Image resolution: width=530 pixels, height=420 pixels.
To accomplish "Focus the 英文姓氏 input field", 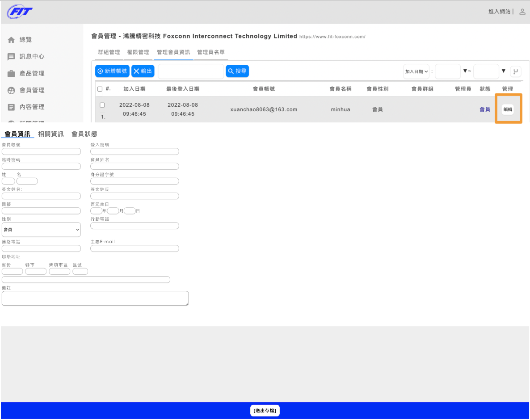I will [x=135, y=196].
